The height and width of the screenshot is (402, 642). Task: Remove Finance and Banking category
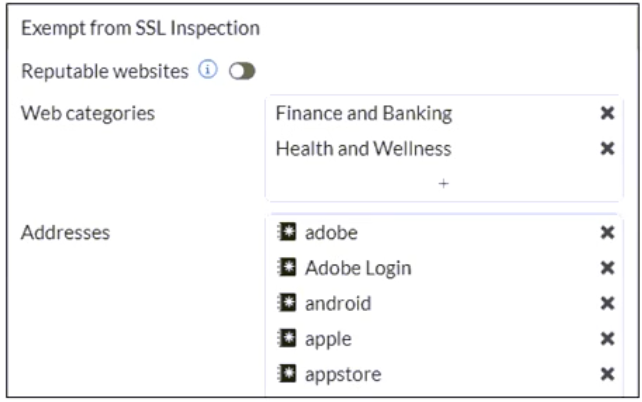606,114
